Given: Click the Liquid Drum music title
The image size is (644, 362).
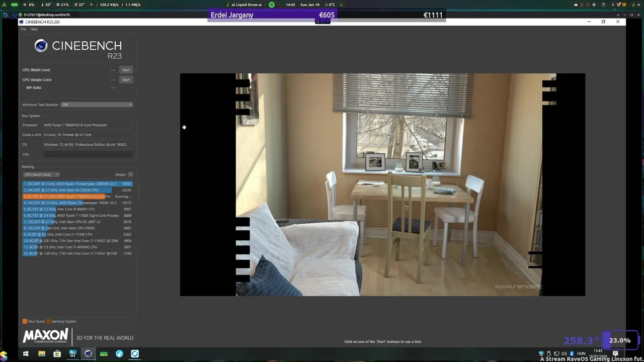Looking at the screenshot, I should click(x=247, y=5).
